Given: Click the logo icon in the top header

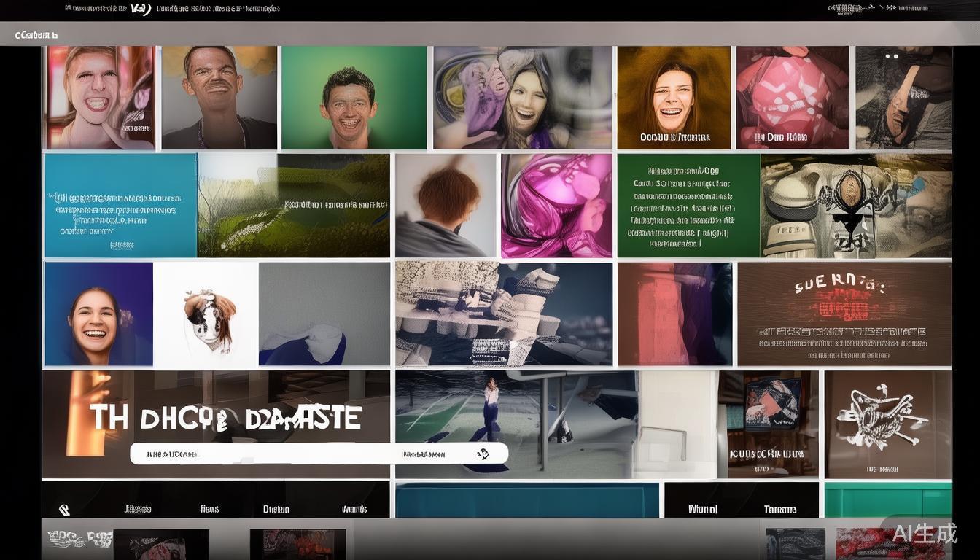Looking at the screenshot, I should point(141,9).
